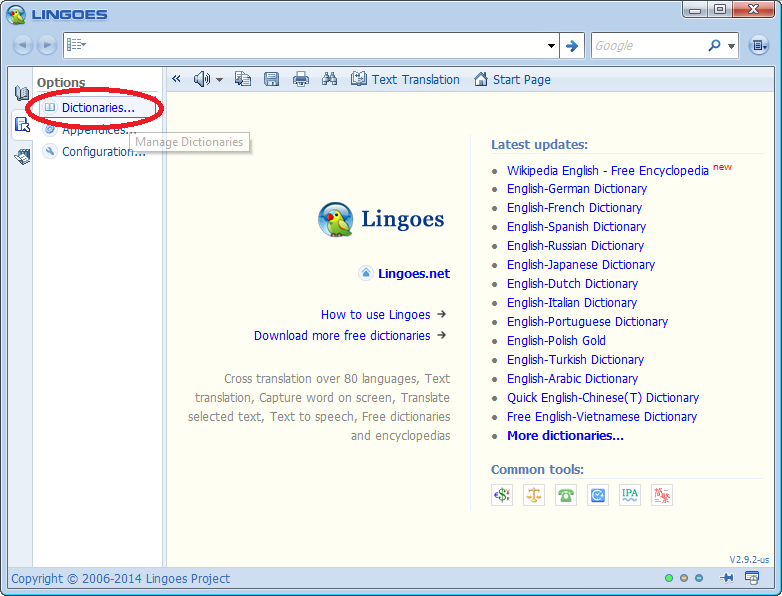The height and width of the screenshot is (596, 782).
Task: Open the speaker voice dropdown arrow
Action: (x=219, y=80)
